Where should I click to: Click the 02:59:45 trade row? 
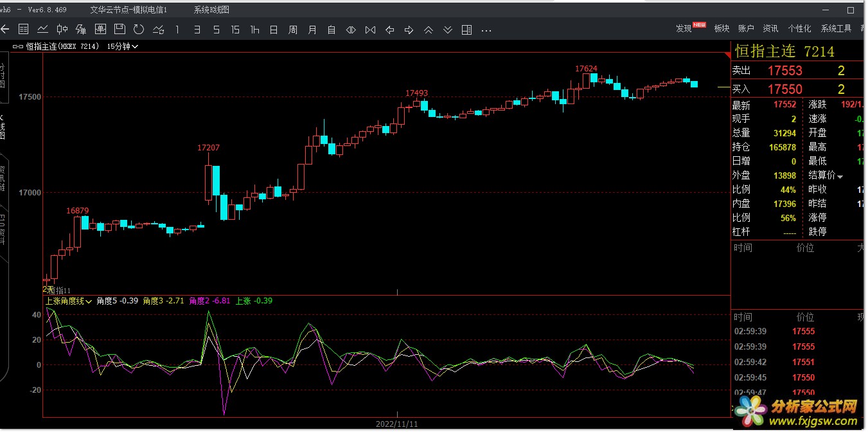[x=797, y=378]
